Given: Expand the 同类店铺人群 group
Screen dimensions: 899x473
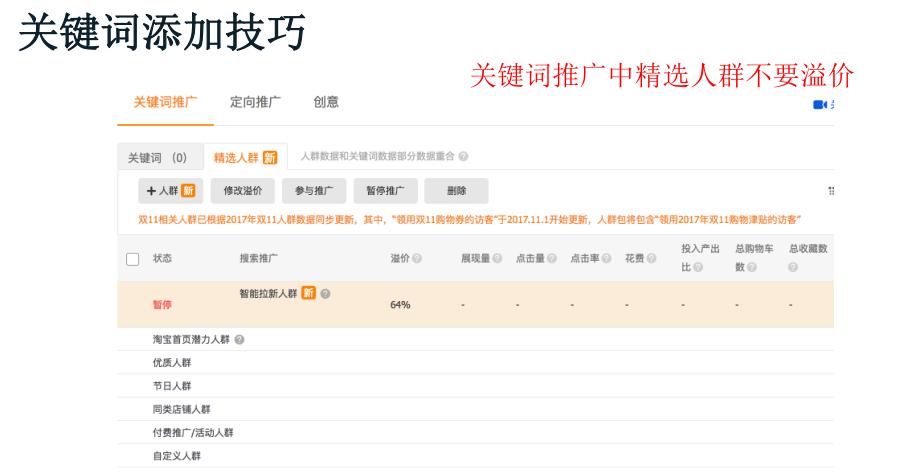Looking at the screenshot, I should (x=181, y=409).
